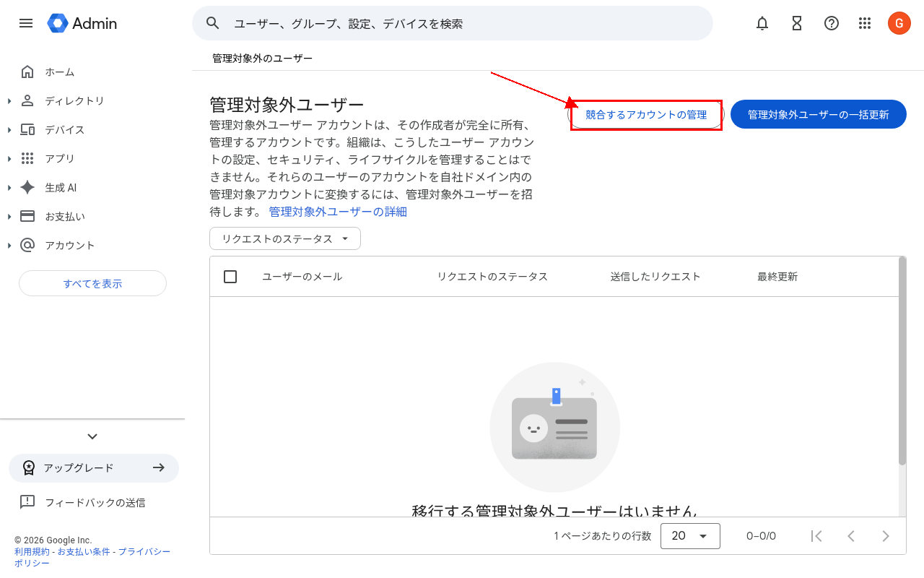Viewport: 924px width, 578px height.
Task: Go to previous page of results
Action: [x=851, y=536]
